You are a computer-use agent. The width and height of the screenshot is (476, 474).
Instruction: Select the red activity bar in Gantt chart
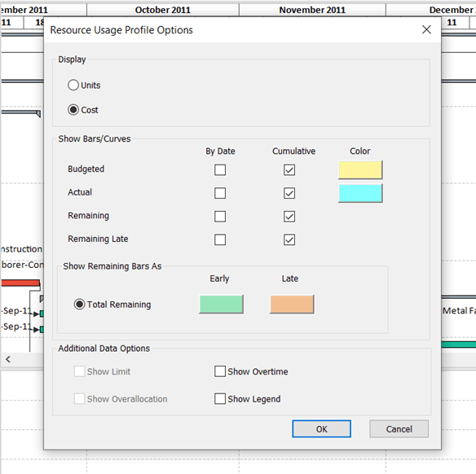pyautogui.click(x=20, y=283)
